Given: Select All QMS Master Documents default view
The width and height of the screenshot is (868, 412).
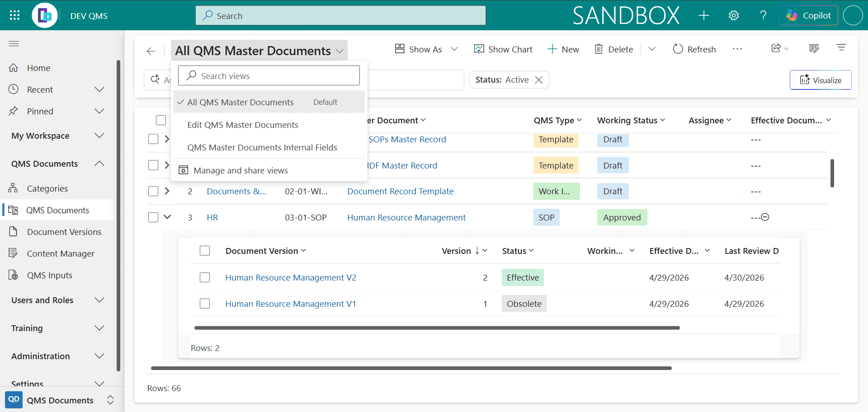Looking at the screenshot, I should tap(269, 102).
